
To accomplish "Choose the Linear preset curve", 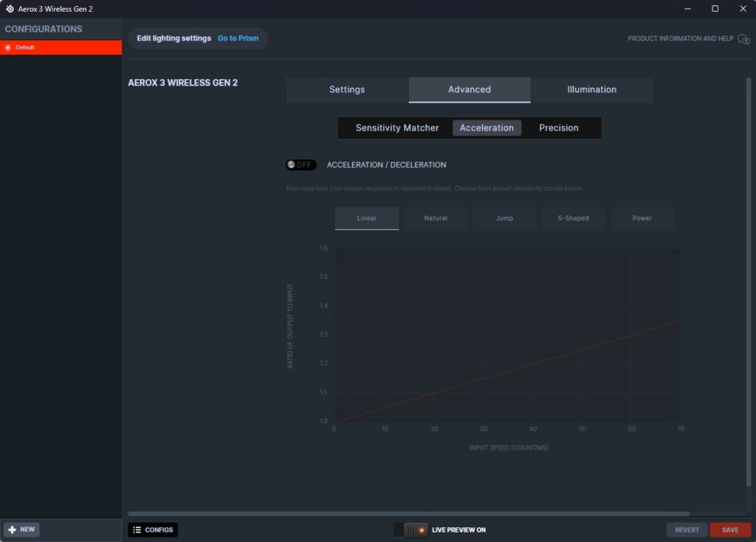I will 367,219.
